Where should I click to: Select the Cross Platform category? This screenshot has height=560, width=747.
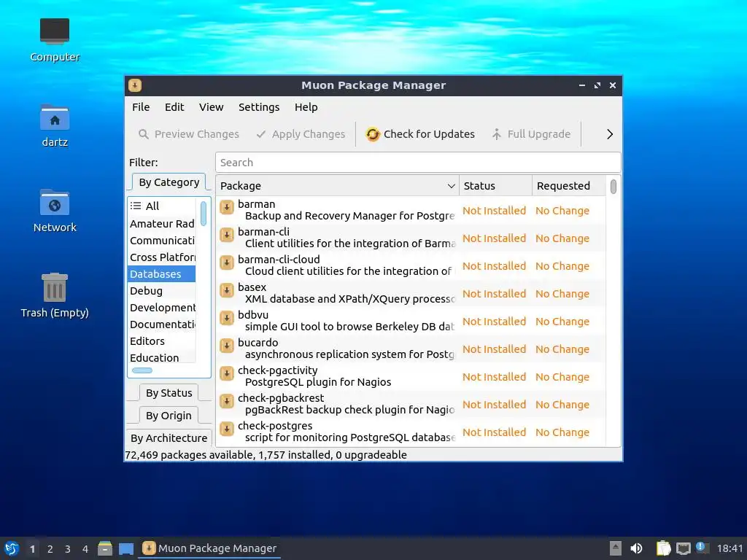pyautogui.click(x=162, y=257)
